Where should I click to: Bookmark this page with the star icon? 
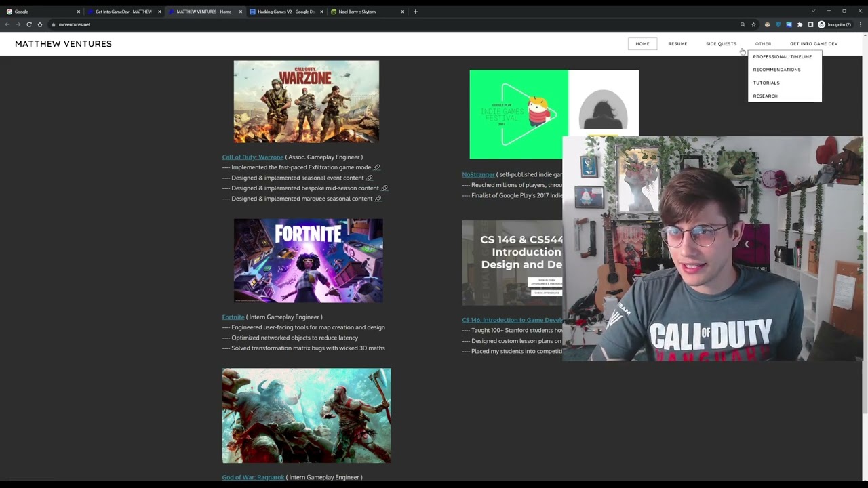pyautogui.click(x=753, y=24)
